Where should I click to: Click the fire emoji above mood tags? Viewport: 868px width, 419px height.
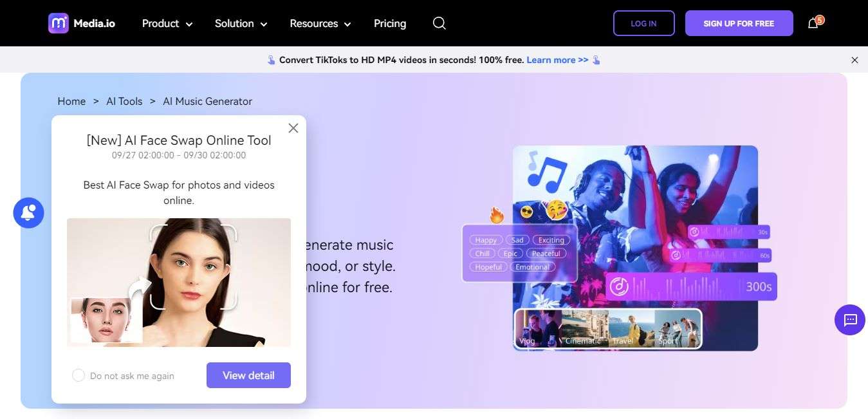[496, 215]
